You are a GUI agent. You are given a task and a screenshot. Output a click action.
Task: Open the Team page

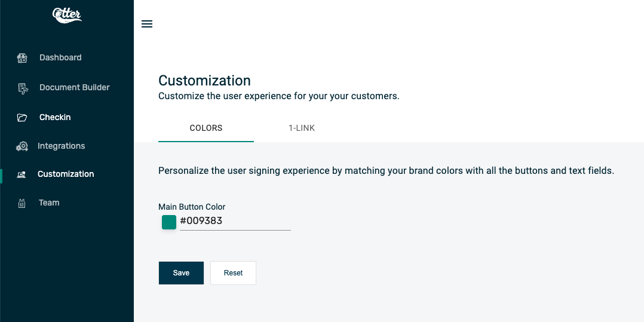pos(49,203)
